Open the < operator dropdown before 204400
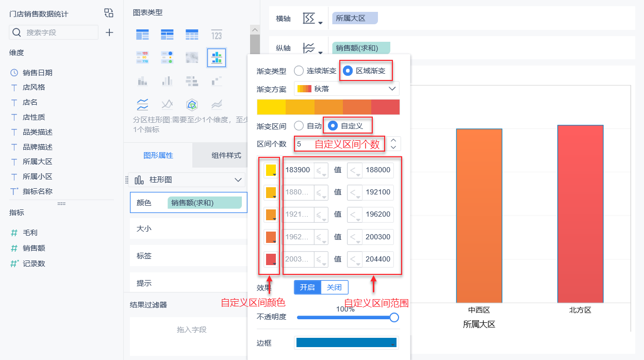Screen dimensions: 644x360 click(x=355, y=259)
